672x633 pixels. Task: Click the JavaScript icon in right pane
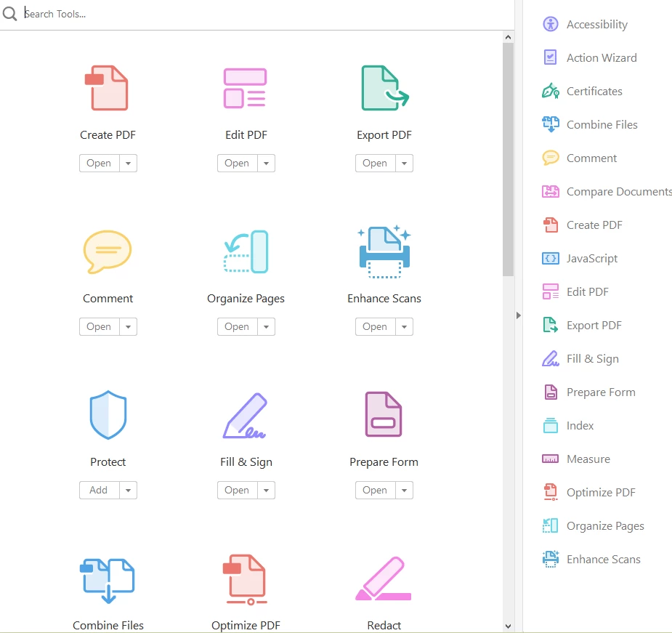pyautogui.click(x=550, y=258)
